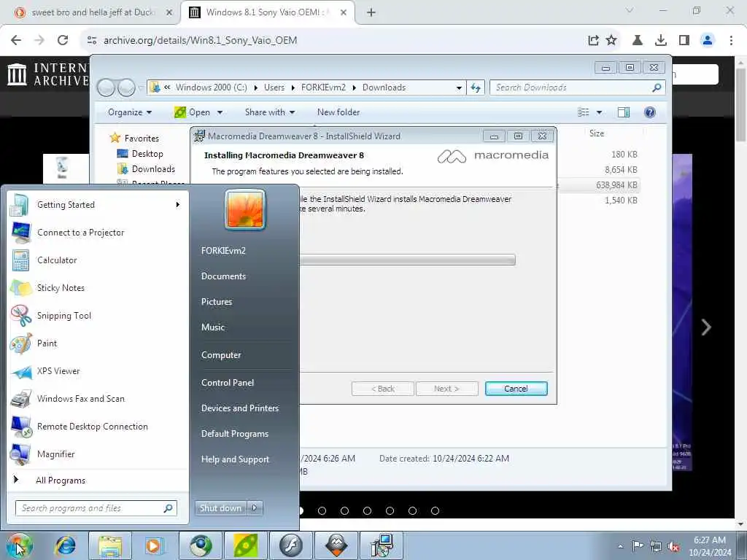Open Devices and Printers

(239, 408)
